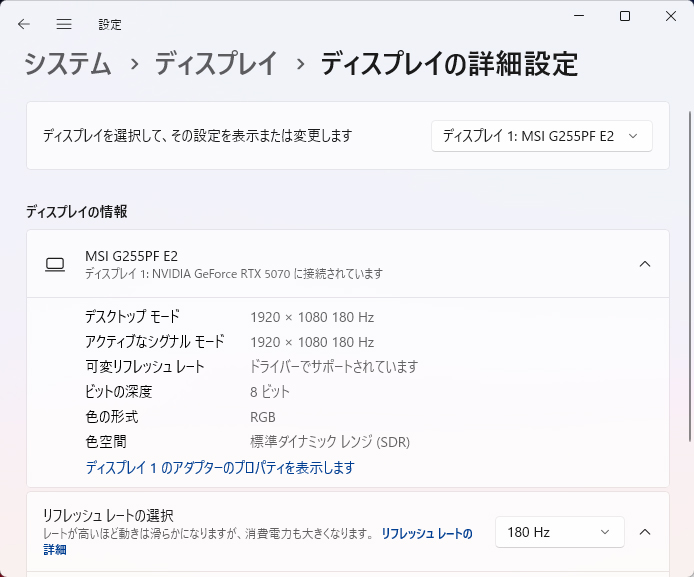Close the Settings window

click(x=671, y=16)
